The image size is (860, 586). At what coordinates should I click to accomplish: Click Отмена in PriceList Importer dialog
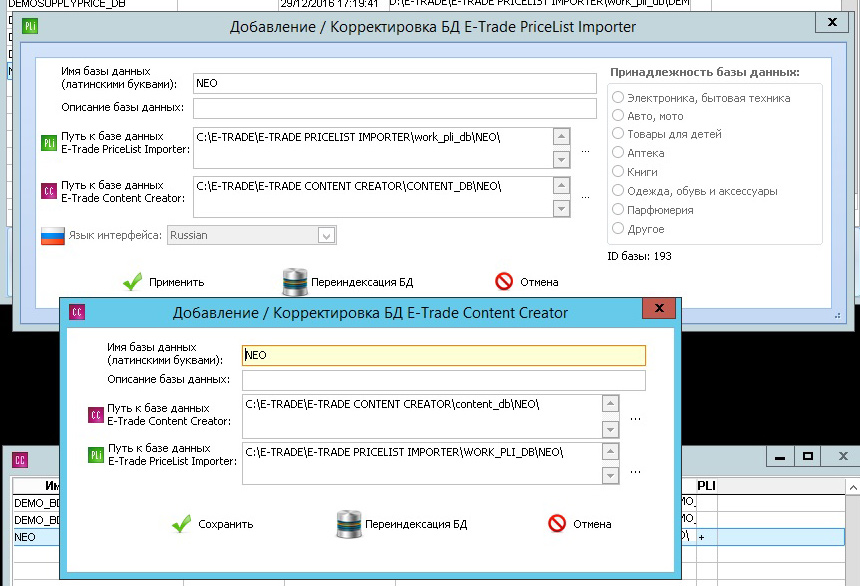pyautogui.click(x=527, y=282)
